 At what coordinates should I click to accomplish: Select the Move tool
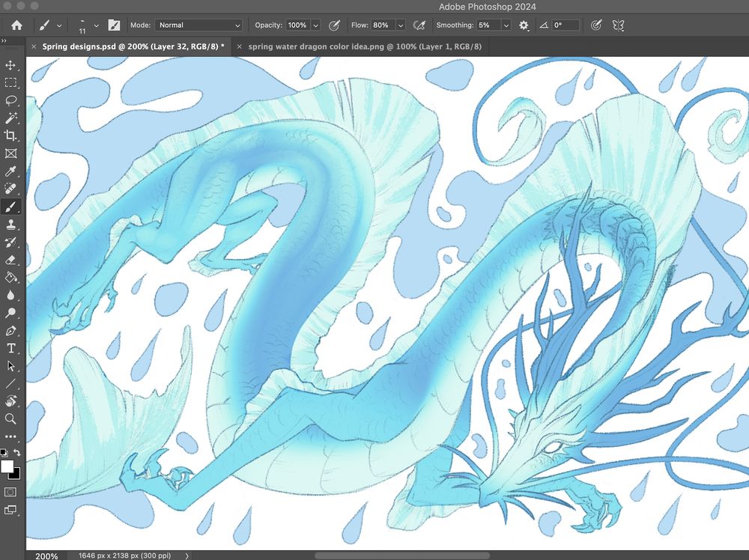11,66
